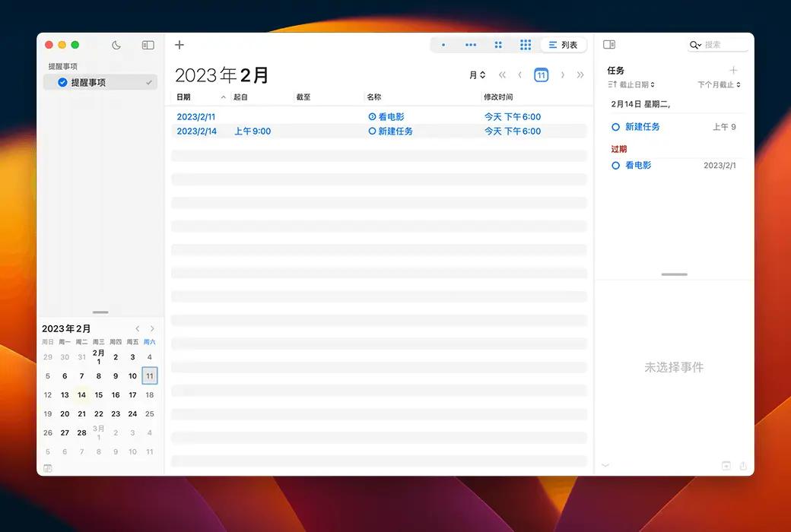Switch to single-dot day view
This screenshot has width=791, height=532.
443,45
